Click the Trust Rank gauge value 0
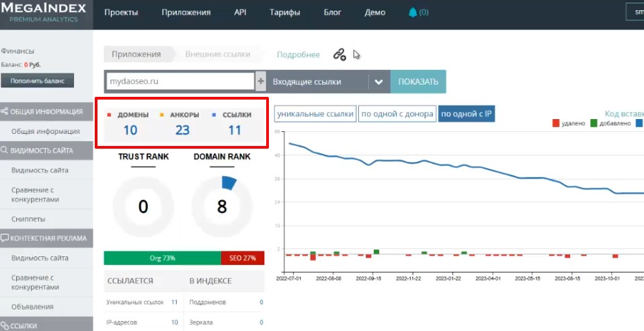 point(143,207)
